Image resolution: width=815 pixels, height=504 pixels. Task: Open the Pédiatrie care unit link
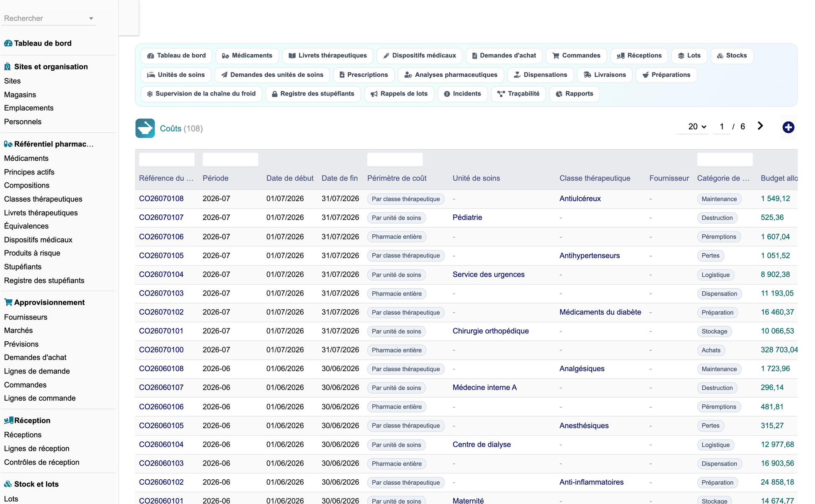click(467, 218)
